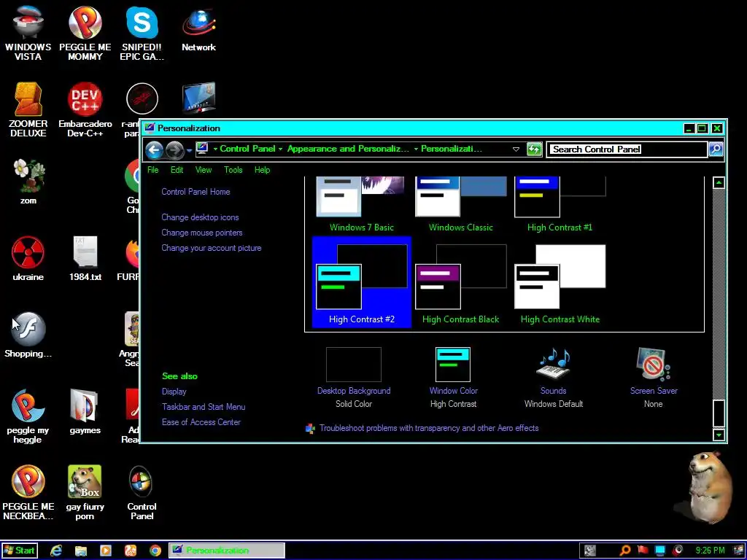This screenshot has height=560, width=747.
Task: Click Troubleshoot problems with transparency link
Action: tap(429, 428)
